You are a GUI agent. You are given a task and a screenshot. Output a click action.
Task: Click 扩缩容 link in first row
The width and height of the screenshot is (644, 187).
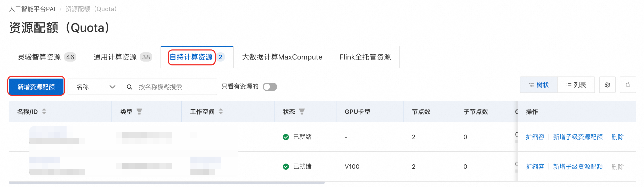[x=535, y=137]
